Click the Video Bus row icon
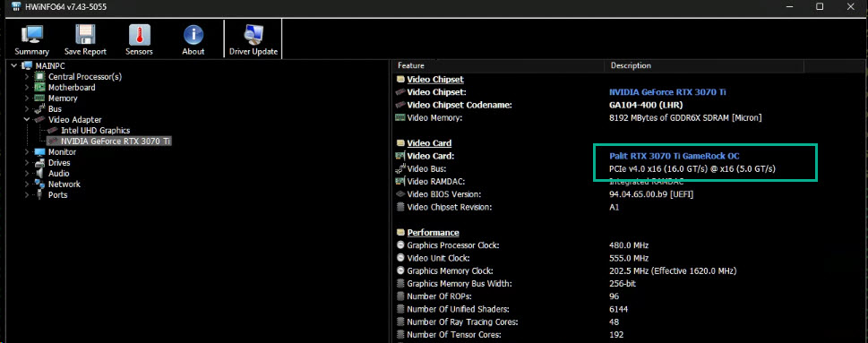Image resolution: width=868 pixels, height=343 pixels. coord(400,168)
